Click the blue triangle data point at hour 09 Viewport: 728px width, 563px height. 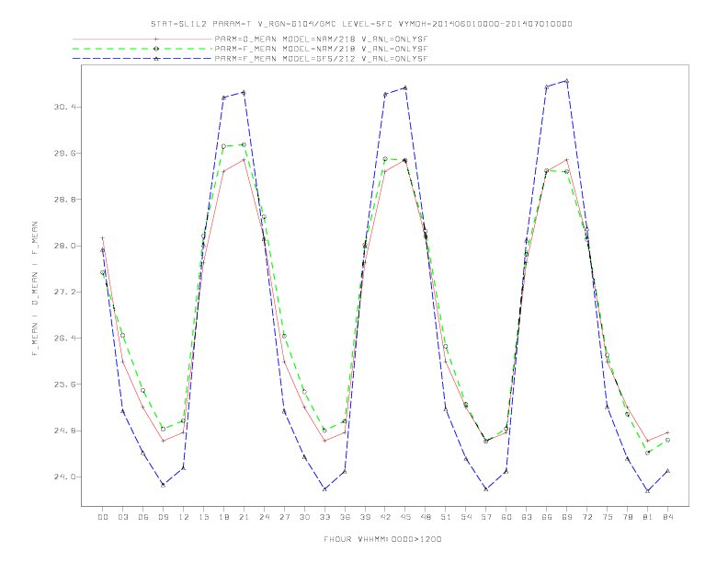pyautogui.click(x=163, y=485)
